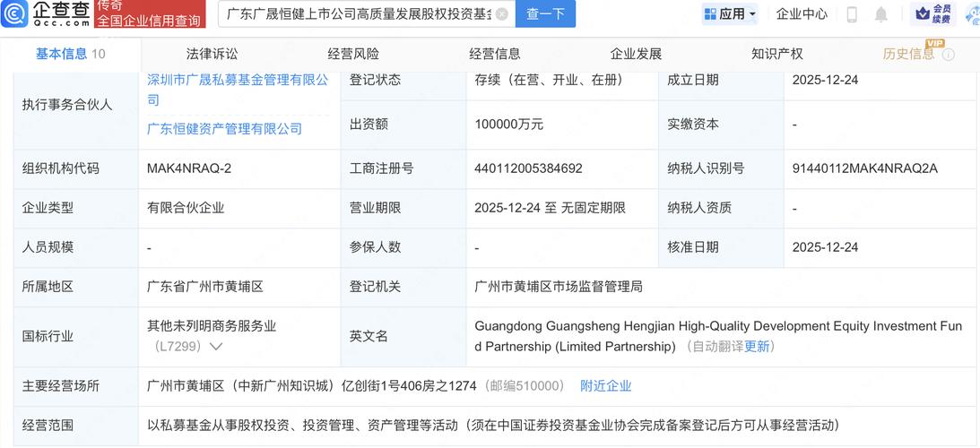Image resolution: width=980 pixels, height=448 pixels.
Task: Open 广东恒健资产管理有限公司 partner link
Action: (224, 129)
